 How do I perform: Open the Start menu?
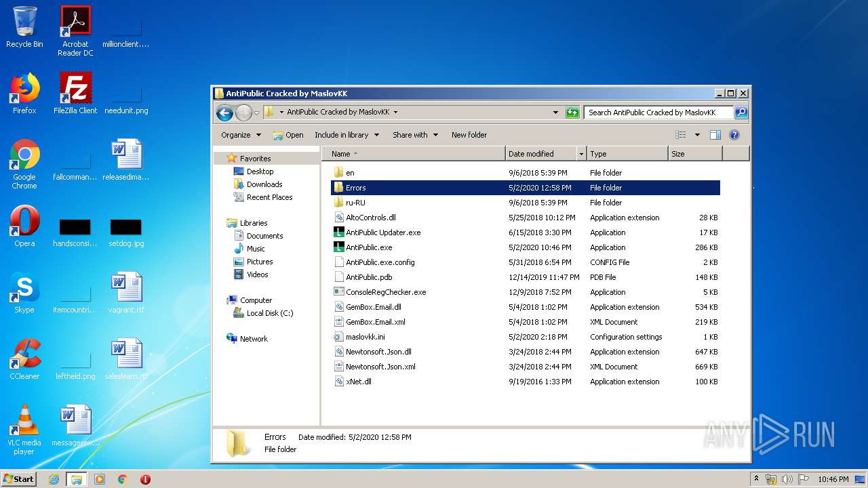19,479
